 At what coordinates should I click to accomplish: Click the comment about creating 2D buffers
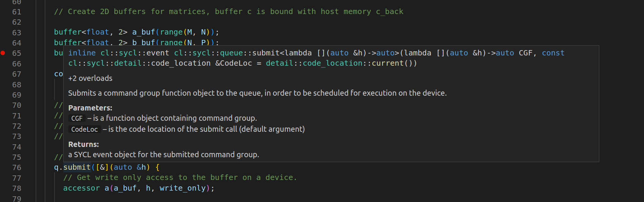(228, 12)
